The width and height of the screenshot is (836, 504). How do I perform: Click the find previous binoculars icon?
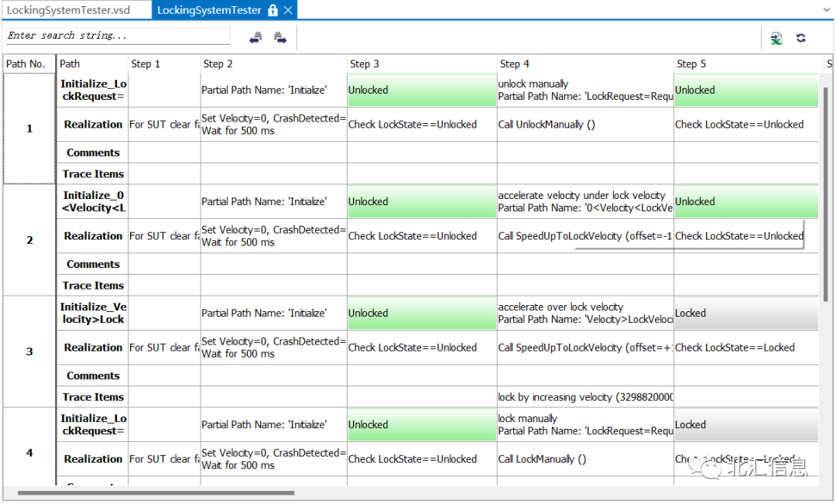point(255,37)
